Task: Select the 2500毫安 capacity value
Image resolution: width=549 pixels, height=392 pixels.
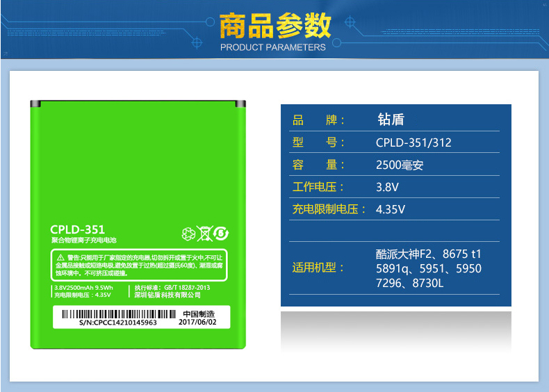Action: coord(400,165)
